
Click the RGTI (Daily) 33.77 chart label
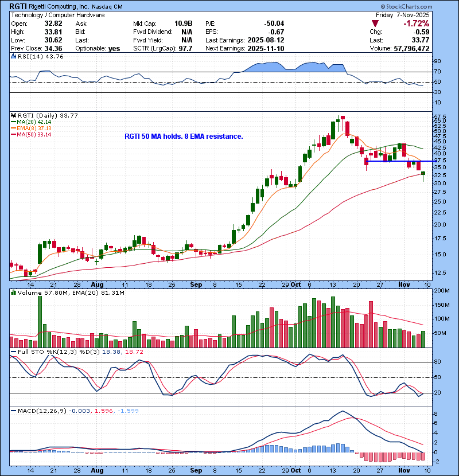pyautogui.click(x=48, y=116)
